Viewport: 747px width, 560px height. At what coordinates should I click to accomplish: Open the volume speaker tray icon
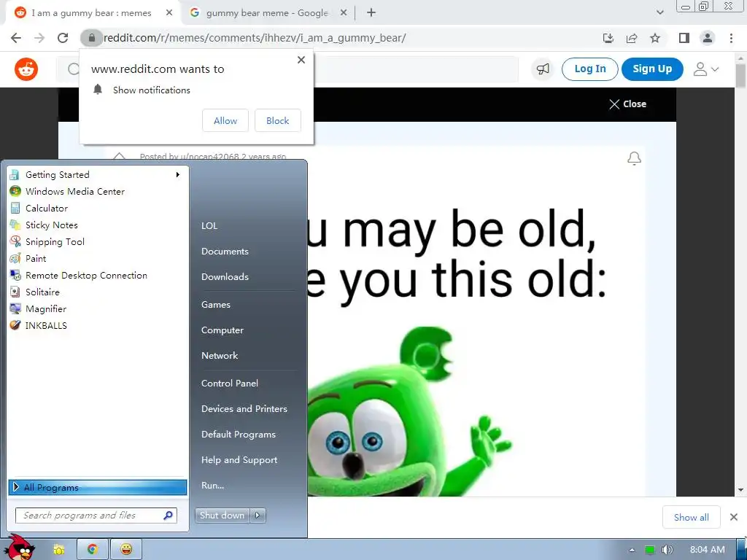click(667, 550)
